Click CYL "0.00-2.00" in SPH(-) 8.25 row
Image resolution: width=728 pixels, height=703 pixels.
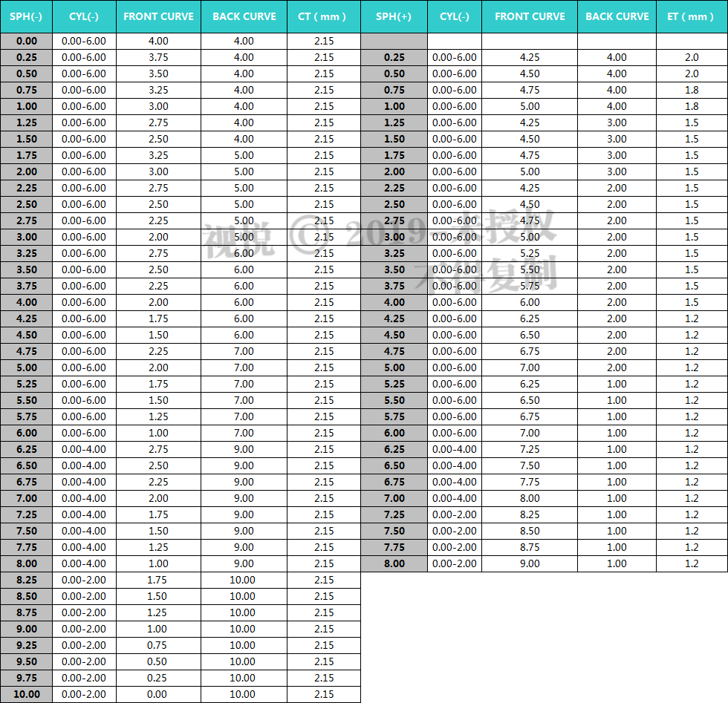tap(83, 581)
